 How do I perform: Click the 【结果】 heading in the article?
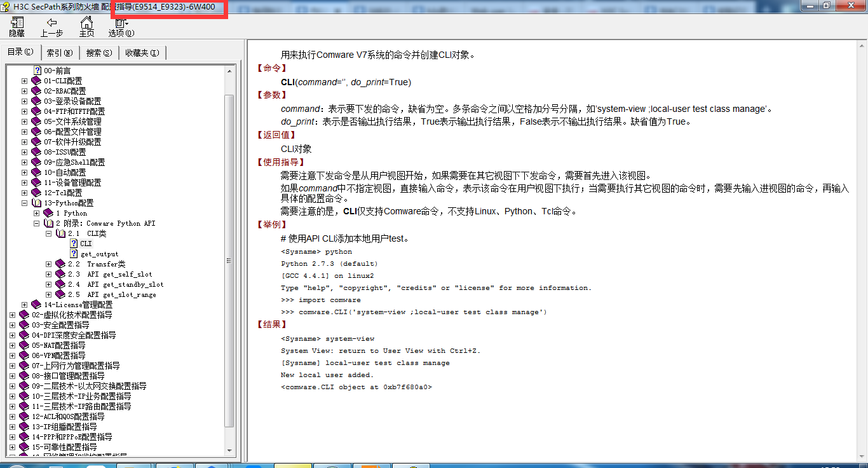click(x=272, y=325)
